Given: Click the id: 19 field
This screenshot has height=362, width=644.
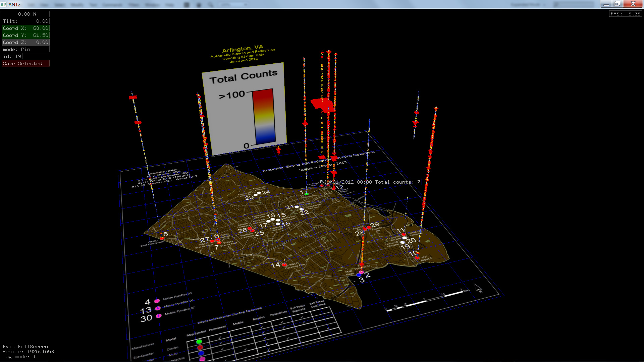Looking at the screenshot, I should [12, 56].
